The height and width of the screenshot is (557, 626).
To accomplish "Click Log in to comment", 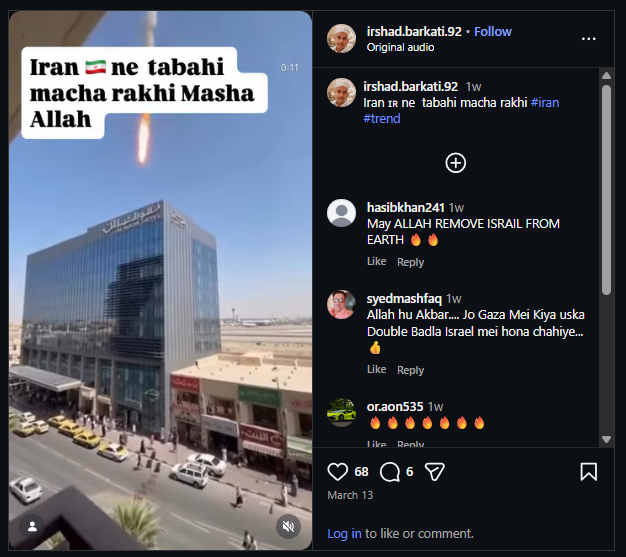I will [x=344, y=533].
